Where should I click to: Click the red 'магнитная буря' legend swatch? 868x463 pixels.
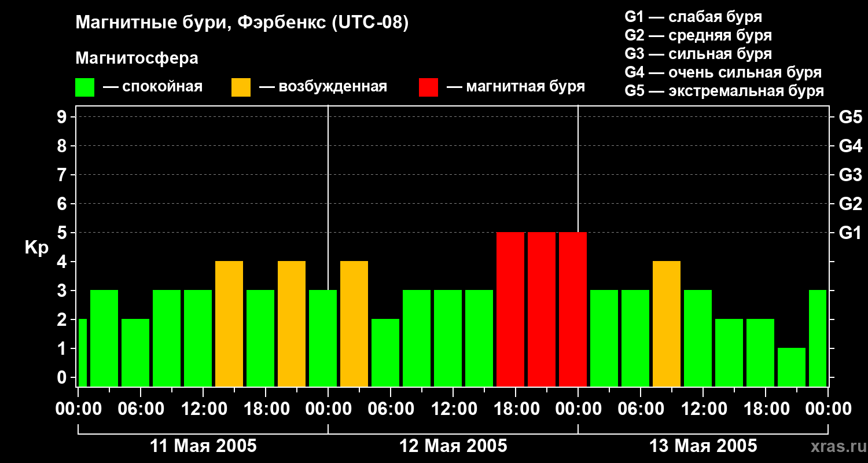tap(428, 87)
